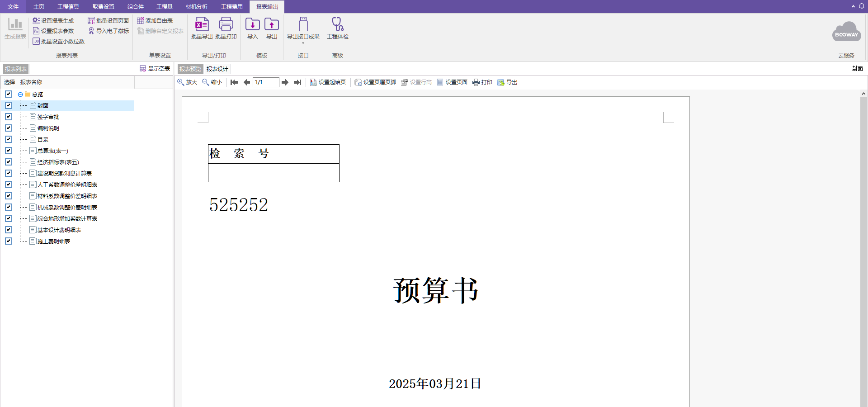Click preview toolbar 导出 tool

coord(507,82)
